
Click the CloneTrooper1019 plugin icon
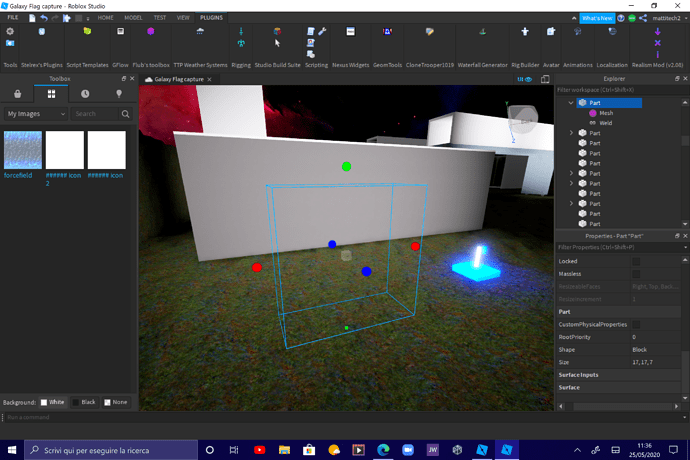(x=429, y=31)
